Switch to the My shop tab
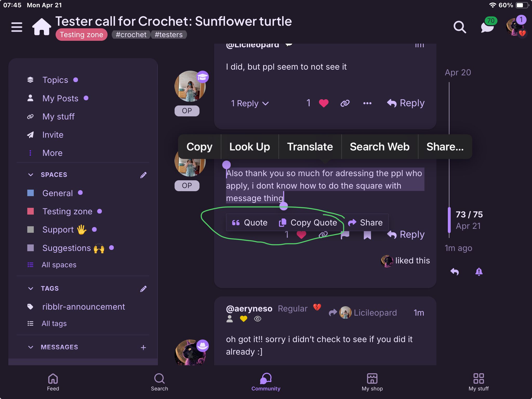This screenshot has height=399, width=532. [x=372, y=382]
